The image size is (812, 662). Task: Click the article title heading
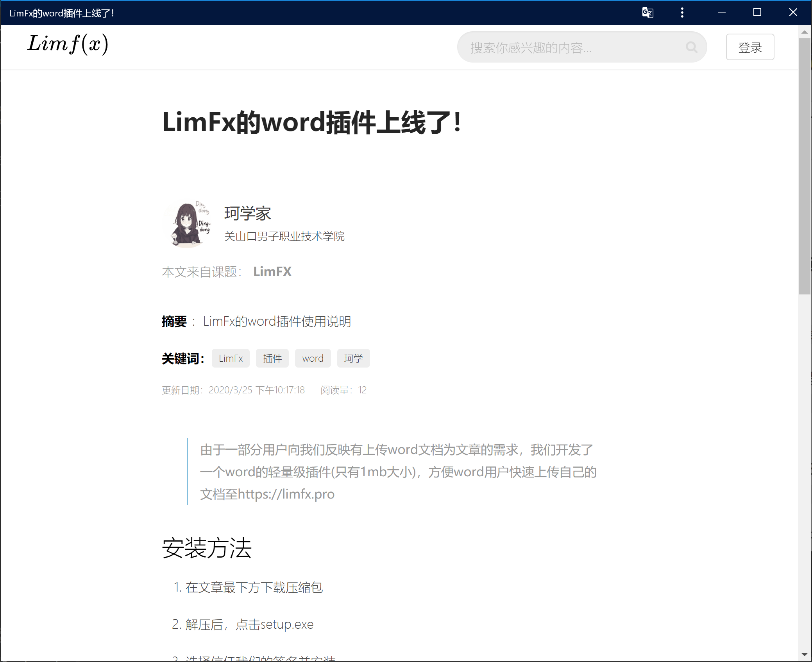coord(311,122)
